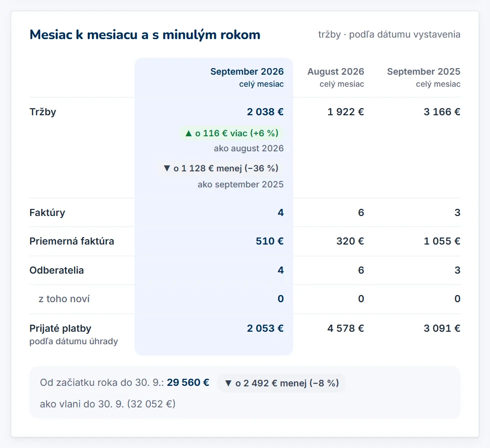Click the payments value '4 578 €'
This screenshot has width=490, height=448.
(346, 328)
